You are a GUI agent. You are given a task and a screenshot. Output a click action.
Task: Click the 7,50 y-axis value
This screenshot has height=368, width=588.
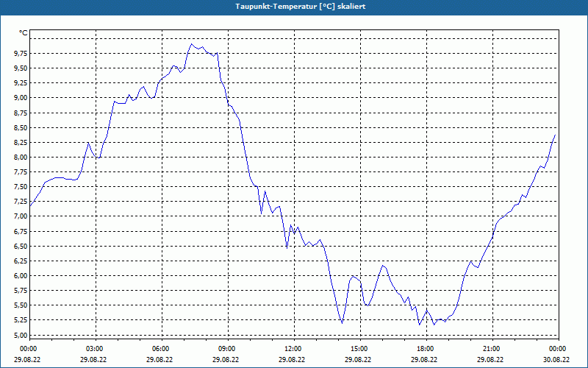(x=21, y=187)
